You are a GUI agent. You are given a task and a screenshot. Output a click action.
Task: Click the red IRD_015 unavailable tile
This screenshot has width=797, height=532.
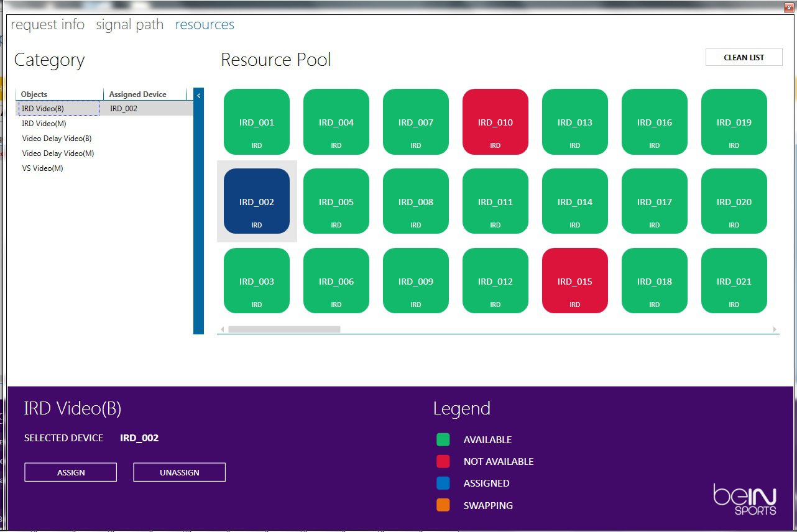[x=575, y=281]
